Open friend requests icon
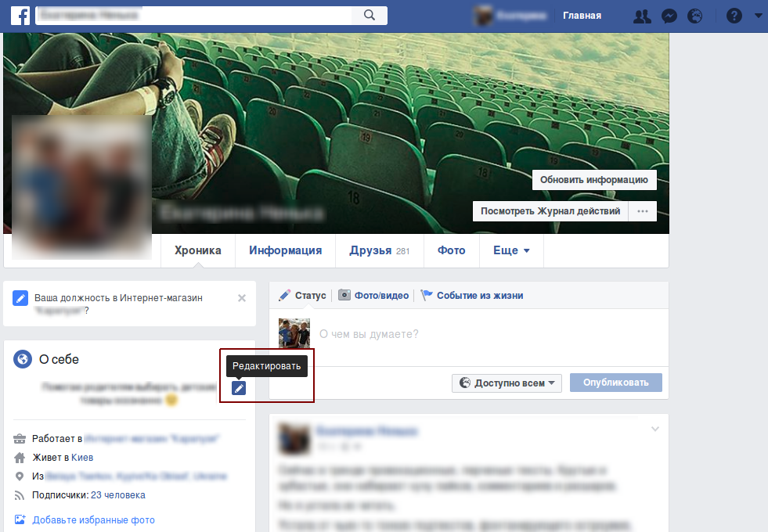This screenshot has width=768, height=532. click(x=642, y=16)
